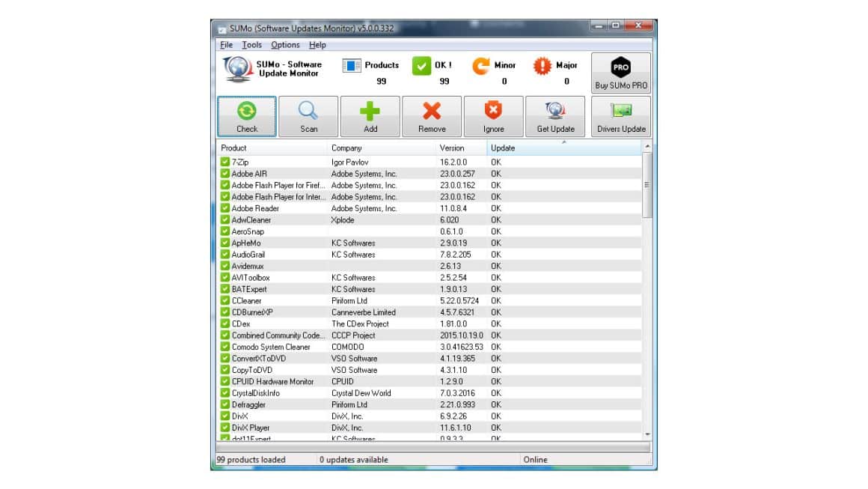Click version 2015.10.19.0 cell

tap(462, 335)
